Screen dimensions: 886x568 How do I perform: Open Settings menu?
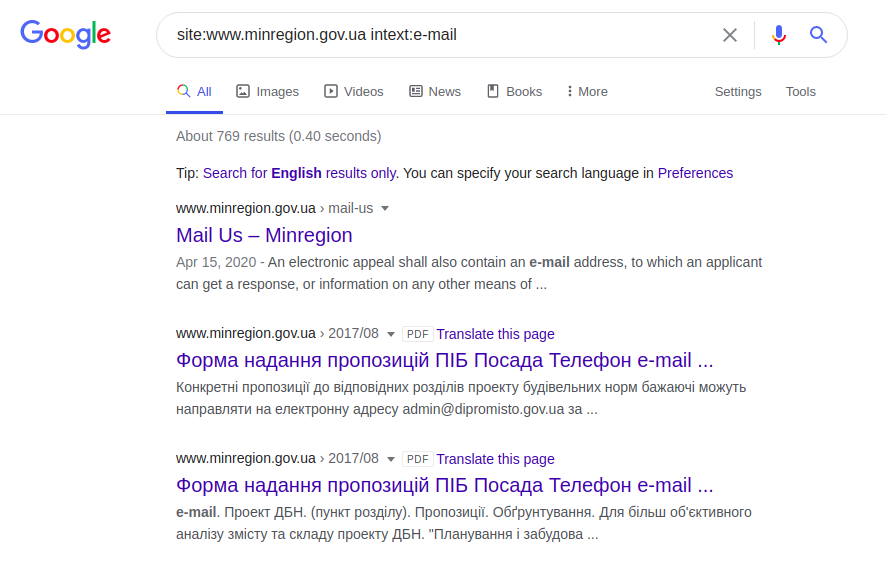(738, 91)
